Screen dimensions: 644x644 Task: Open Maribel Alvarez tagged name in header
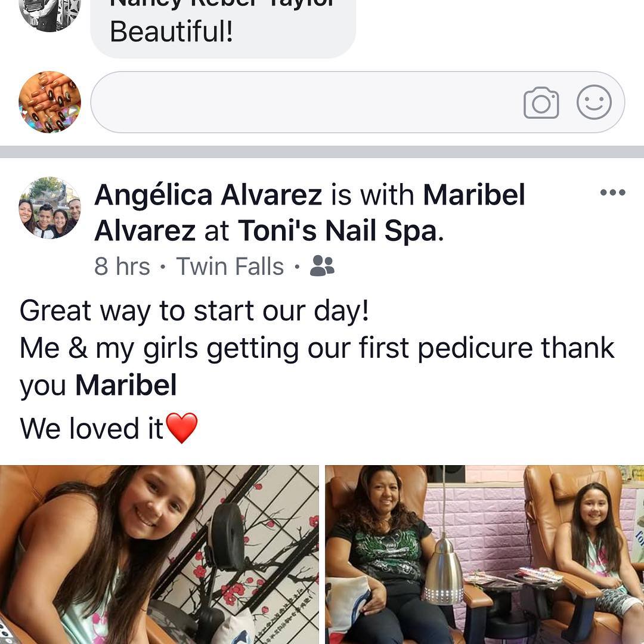[309, 212]
